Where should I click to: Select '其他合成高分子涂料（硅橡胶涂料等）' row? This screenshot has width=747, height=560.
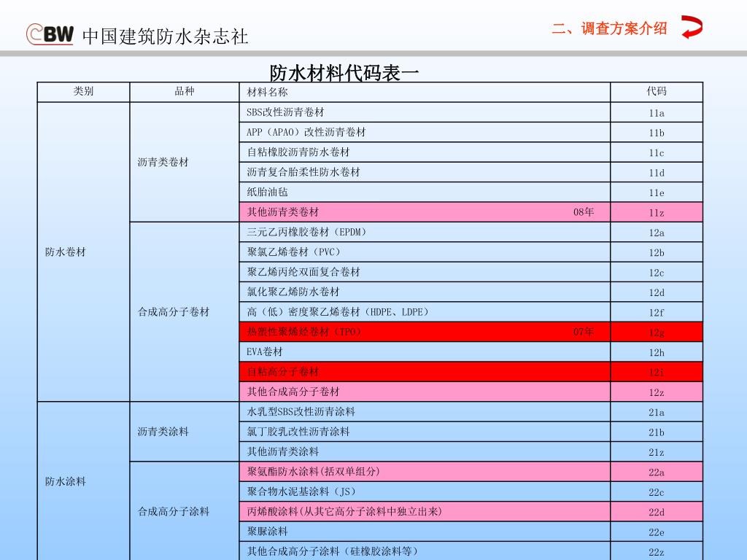coord(425,551)
